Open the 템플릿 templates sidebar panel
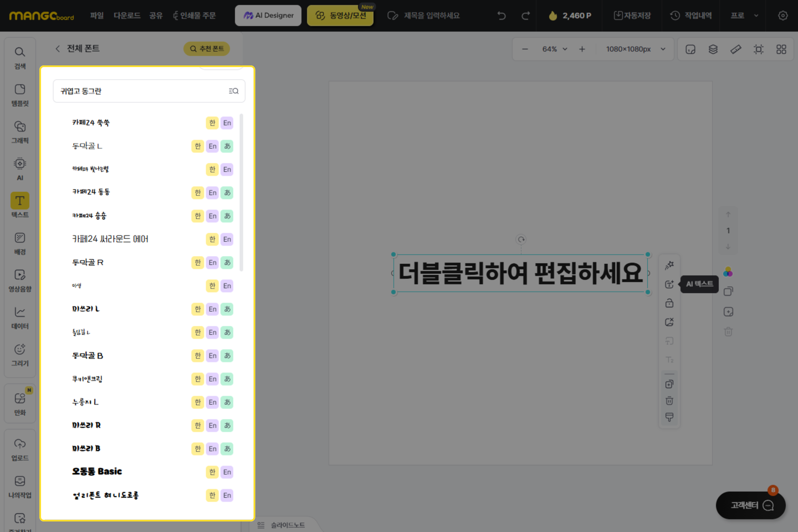 click(x=20, y=95)
